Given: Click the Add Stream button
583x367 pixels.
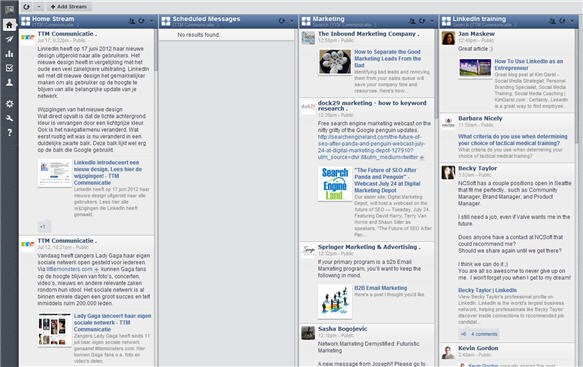Looking at the screenshot, I should (x=69, y=6).
